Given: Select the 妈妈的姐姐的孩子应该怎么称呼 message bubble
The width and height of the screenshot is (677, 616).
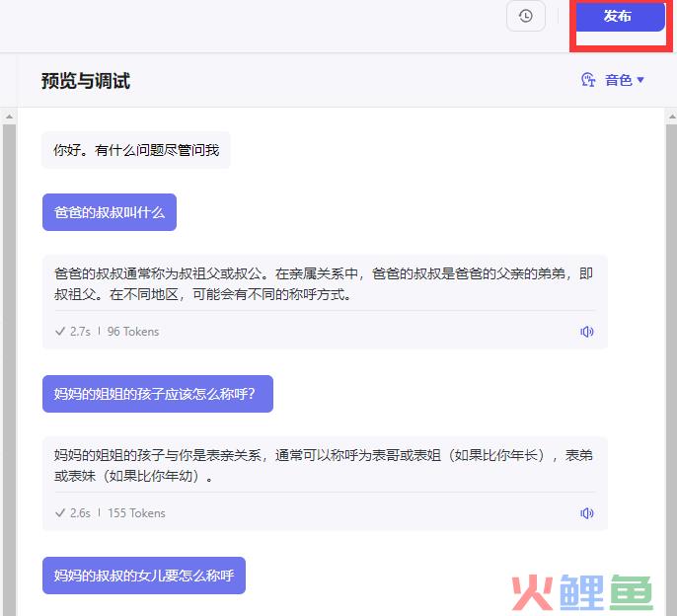Looking at the screenshot, I should [x=158, y=394].
